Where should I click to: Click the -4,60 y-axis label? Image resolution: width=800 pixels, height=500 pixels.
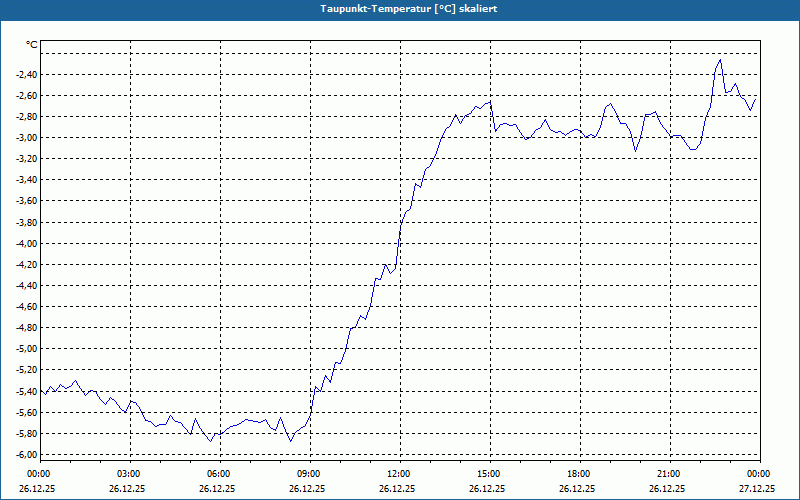(x=26, y=307)
